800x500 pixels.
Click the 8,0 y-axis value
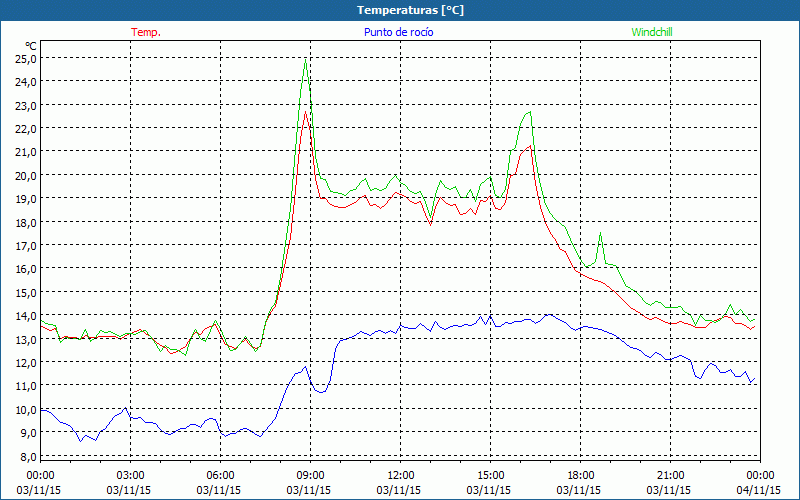[28, 457]
